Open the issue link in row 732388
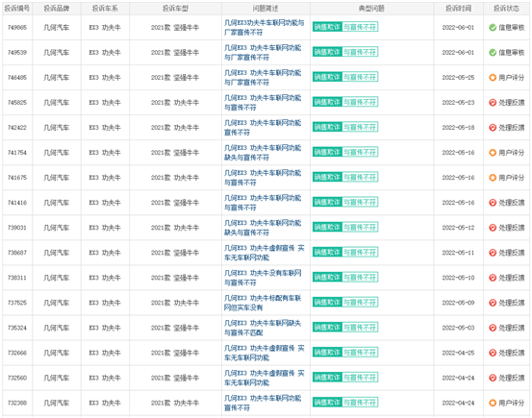532x418 pixels. pyautogui.click(x=263, y=403)
